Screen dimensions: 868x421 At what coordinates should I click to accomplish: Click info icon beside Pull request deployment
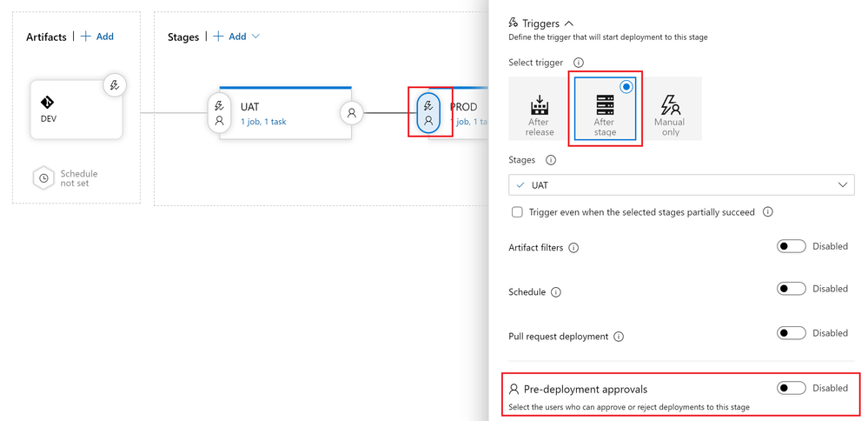pos(619,337)
